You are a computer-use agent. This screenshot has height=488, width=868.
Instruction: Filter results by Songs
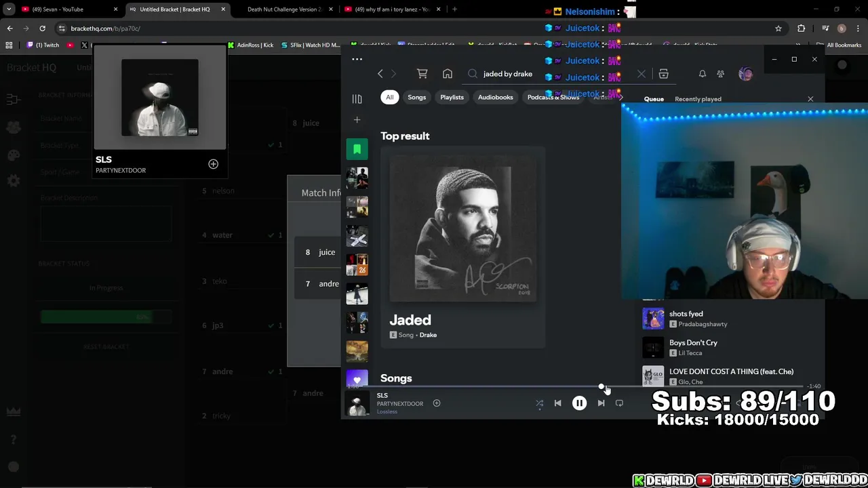pos(416,98)
